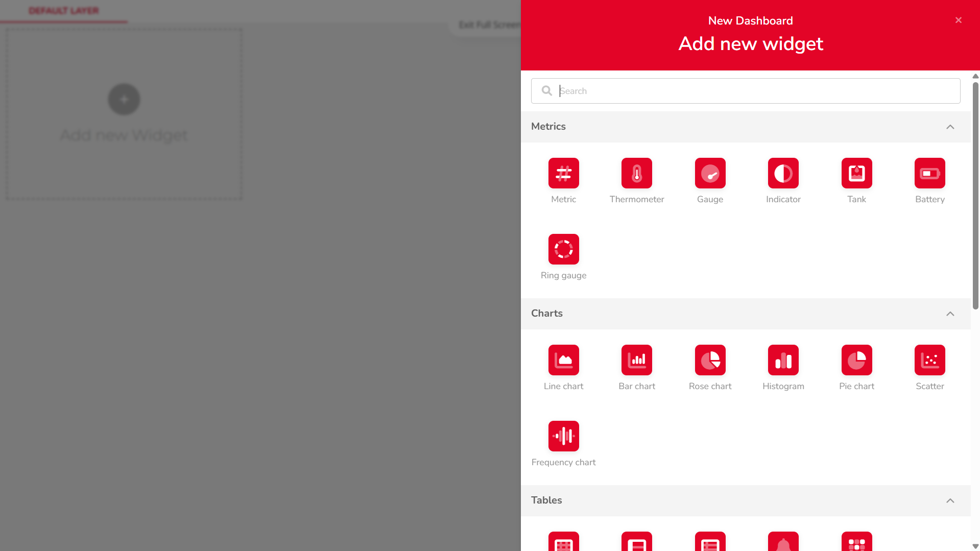Collapse the Charts section
Image resolution: width=980 pixels, height=551 pixels.
click(x=950, y=314)
